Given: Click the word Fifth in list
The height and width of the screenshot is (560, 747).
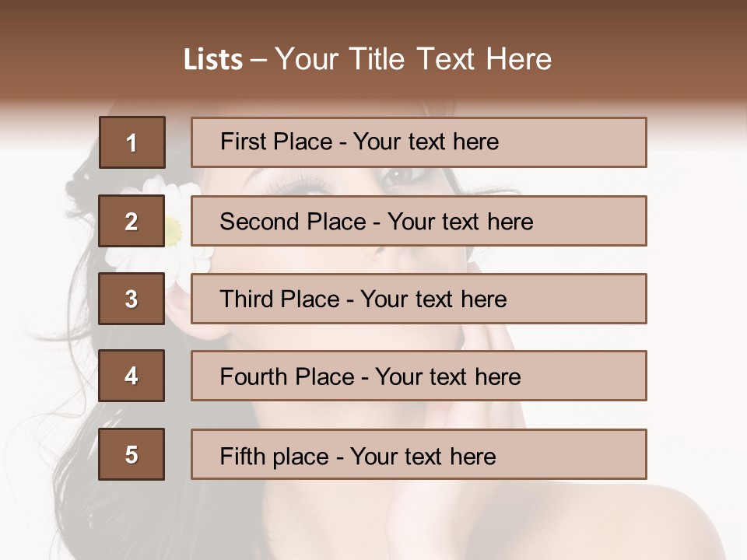Looking at the screenshot, I should [243, 457].
